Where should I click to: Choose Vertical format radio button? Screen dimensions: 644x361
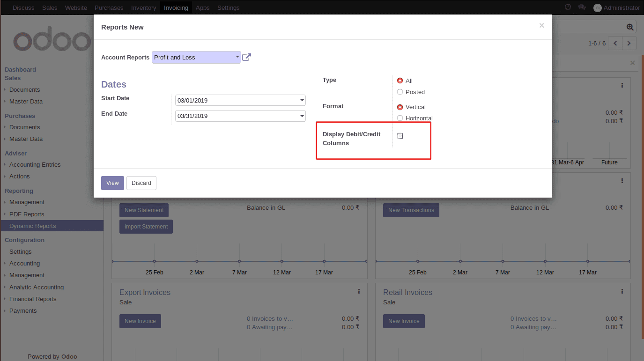[x=400, y=107]
